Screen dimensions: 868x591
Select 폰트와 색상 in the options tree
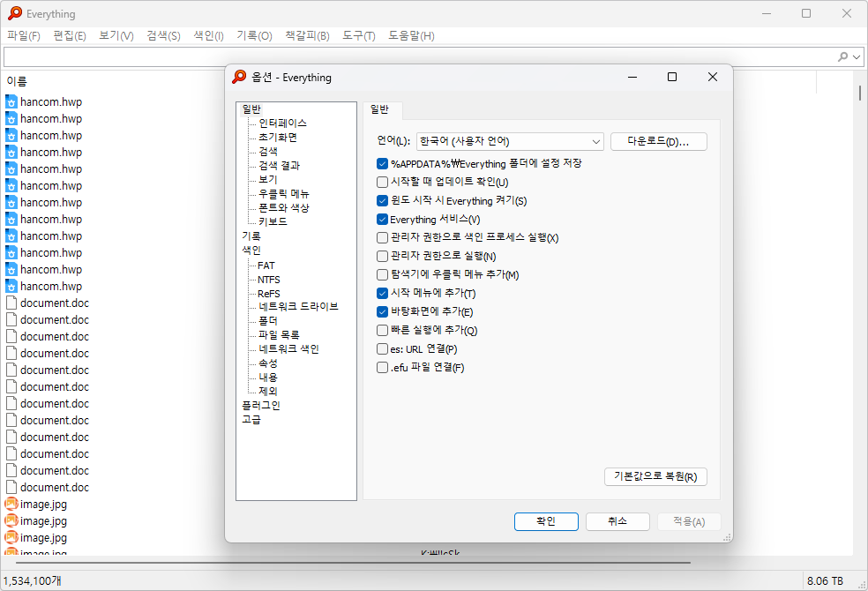(x=284, y=207)
